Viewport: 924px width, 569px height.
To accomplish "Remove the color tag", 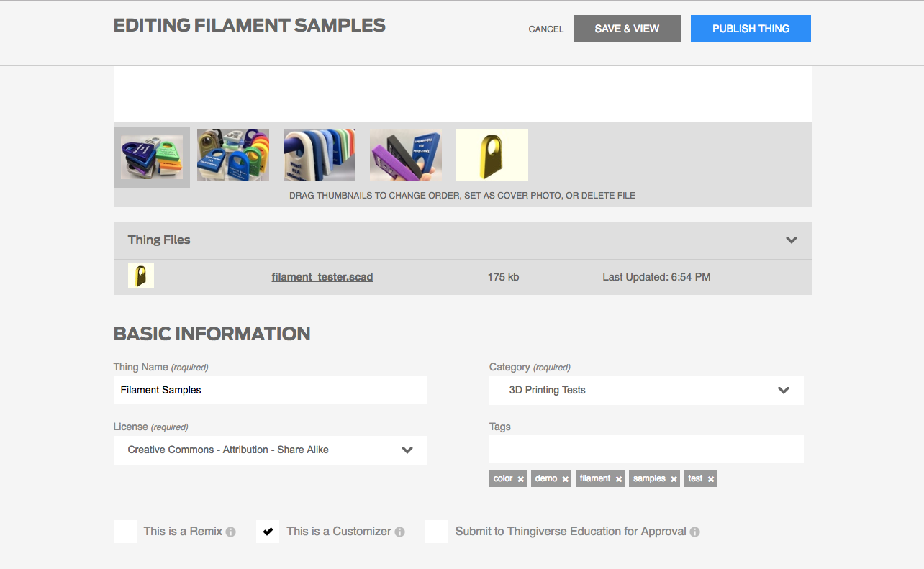I will tap(521, 479).
